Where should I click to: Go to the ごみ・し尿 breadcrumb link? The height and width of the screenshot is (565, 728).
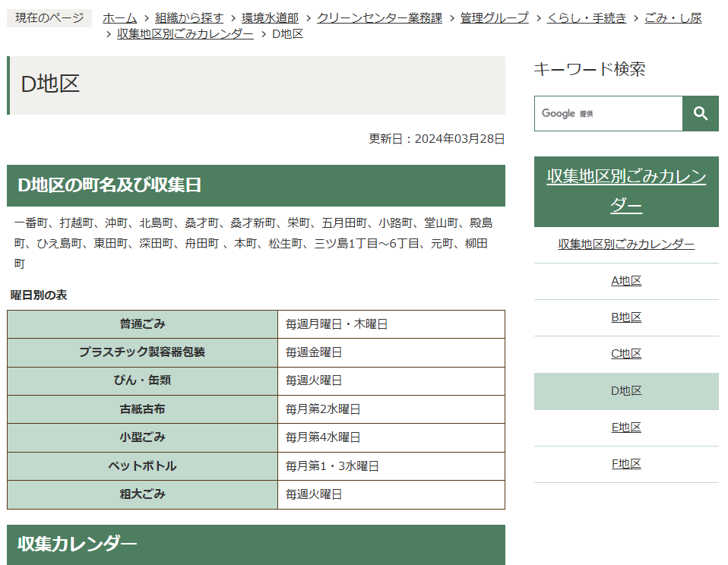673,18
